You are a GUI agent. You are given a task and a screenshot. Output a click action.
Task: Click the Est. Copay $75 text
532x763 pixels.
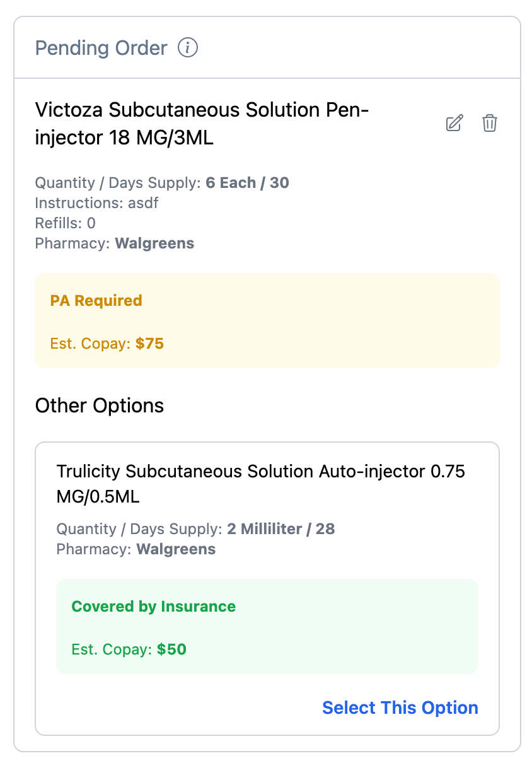pyautogui.click(x=107, y=344)
